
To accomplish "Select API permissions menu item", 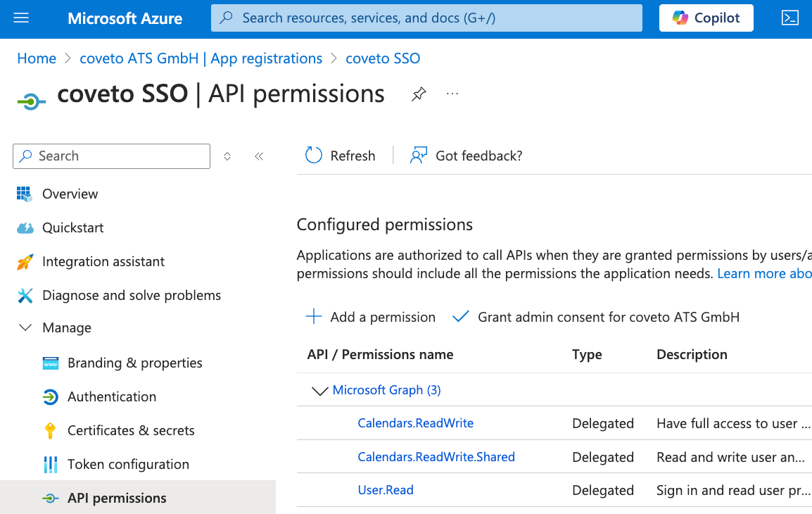I will [138, 497].
